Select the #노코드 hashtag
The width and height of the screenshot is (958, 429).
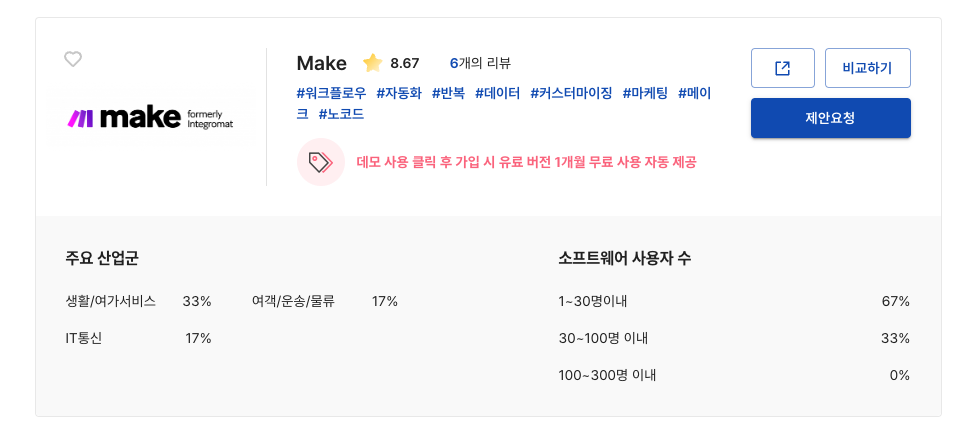pyautogui.click(x=341, y=114)
